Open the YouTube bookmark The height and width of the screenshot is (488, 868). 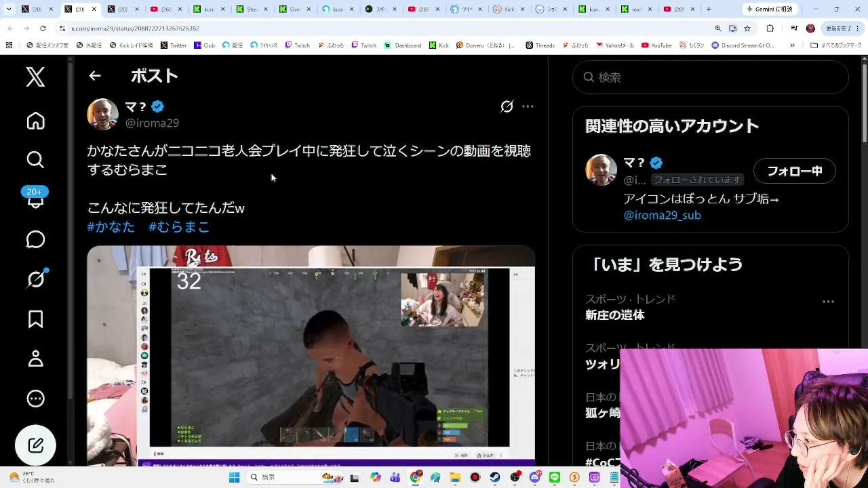coord(656,45)
